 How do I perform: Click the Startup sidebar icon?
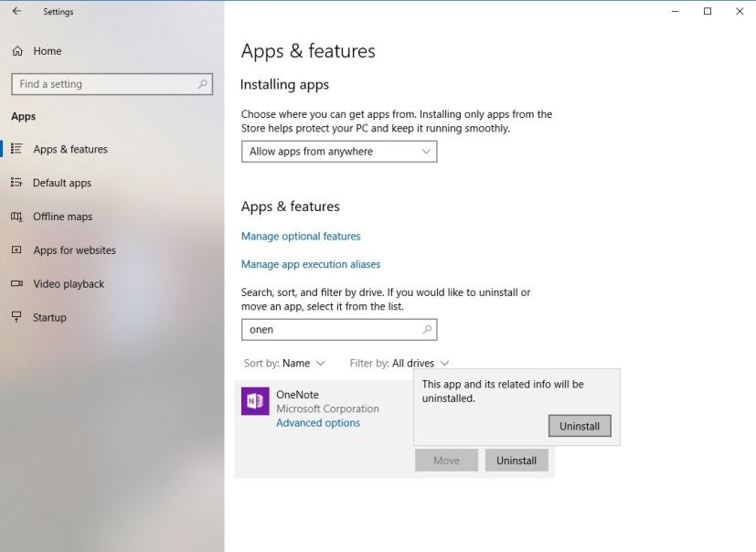(18, 317)
